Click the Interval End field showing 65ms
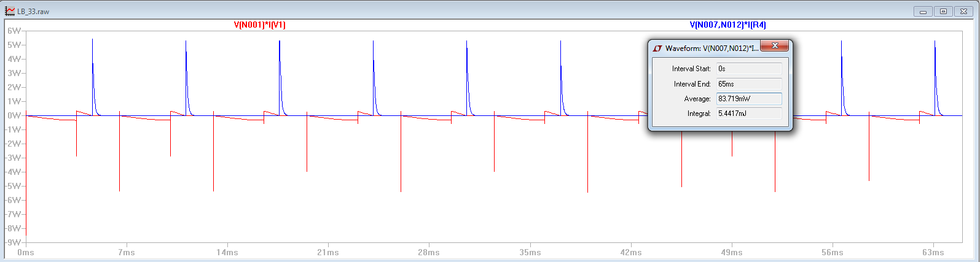This screenshot has height=262, width=980. coord(748,84)
